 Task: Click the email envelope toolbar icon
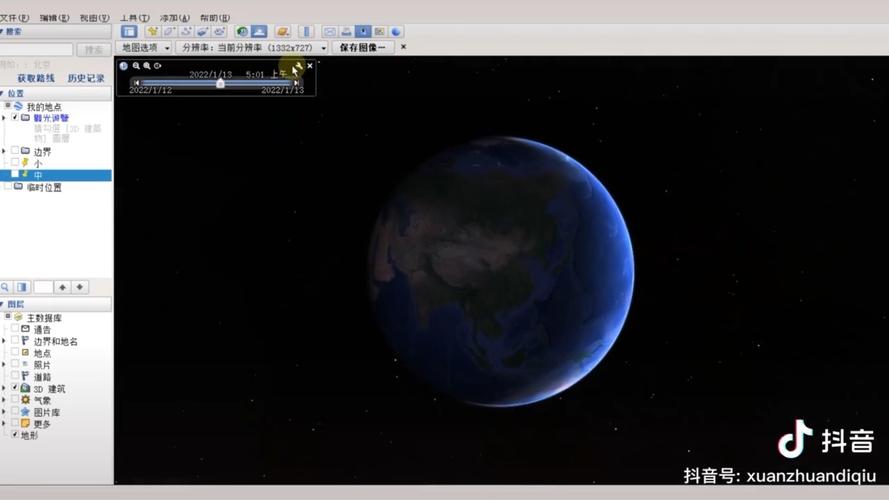[x=329, y=32]
